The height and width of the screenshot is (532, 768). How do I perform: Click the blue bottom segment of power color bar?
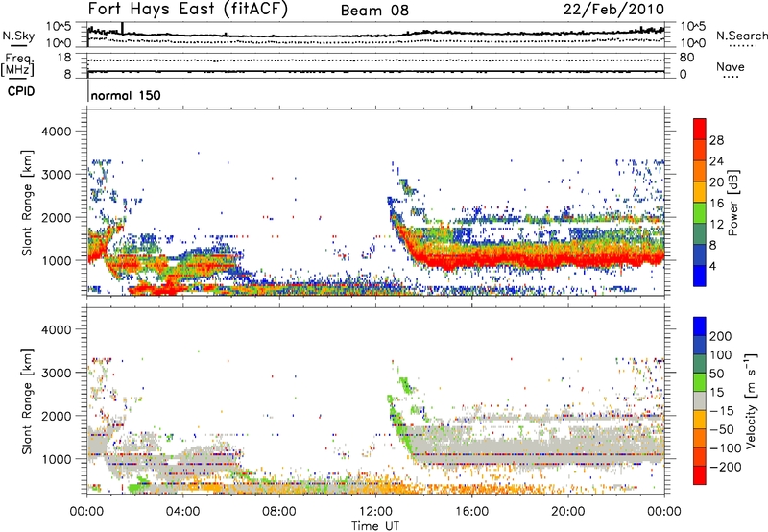click(700, 276)
